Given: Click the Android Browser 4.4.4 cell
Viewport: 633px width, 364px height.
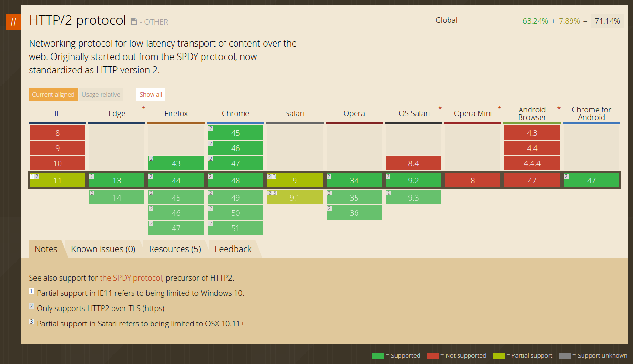Looking at the screenshot, I should (x=532, y=163).
